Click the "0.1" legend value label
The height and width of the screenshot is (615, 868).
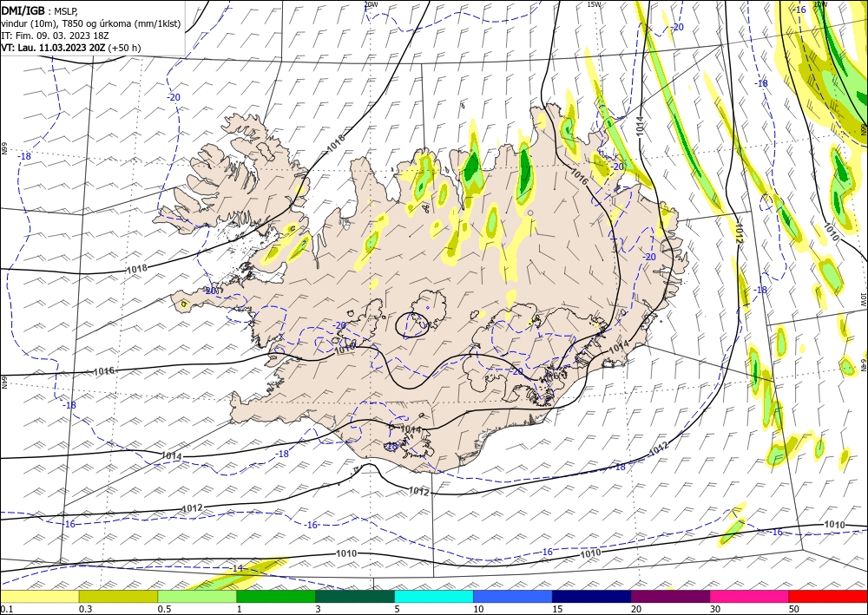tap(5, 609)
